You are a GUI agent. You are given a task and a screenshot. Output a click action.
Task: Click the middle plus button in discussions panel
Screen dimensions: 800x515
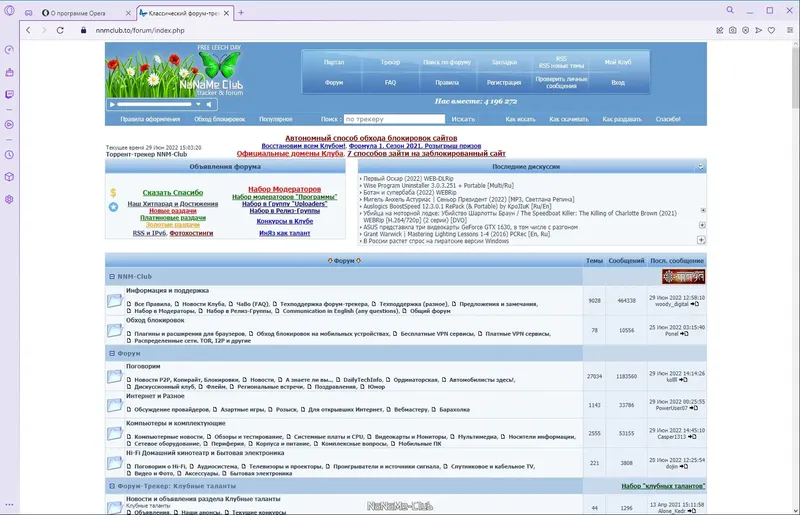(x=702, y=225)
